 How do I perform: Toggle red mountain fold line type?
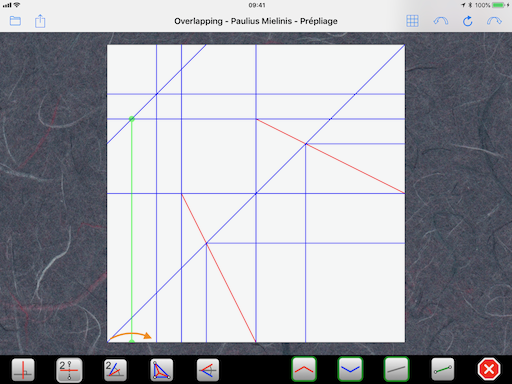(304, 369)
